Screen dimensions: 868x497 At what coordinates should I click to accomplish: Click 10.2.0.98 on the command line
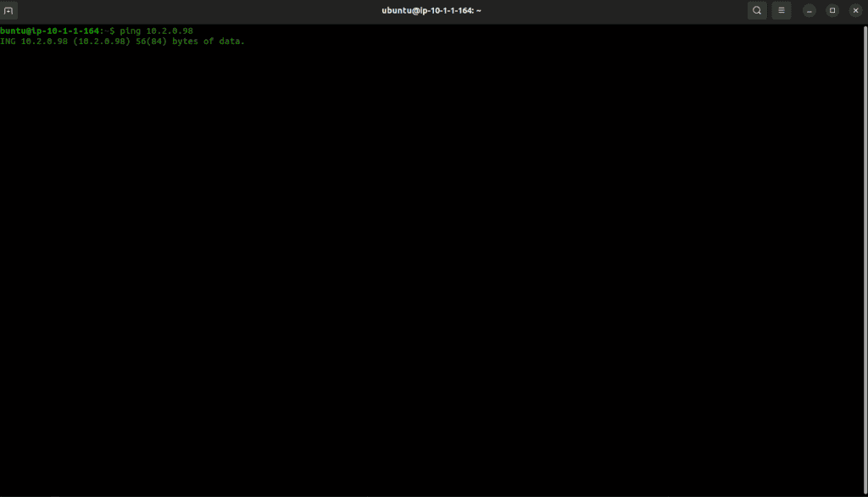click(170, 31)
